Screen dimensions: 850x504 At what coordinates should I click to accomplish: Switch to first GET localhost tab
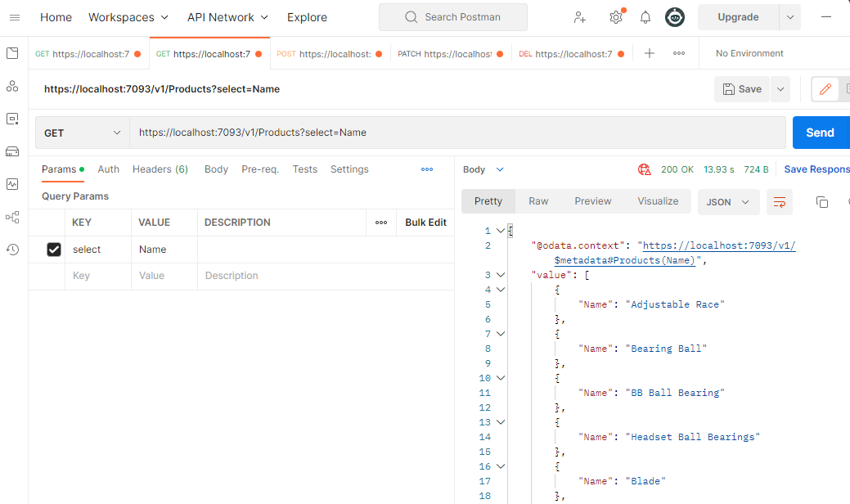(x=88, y=54)
